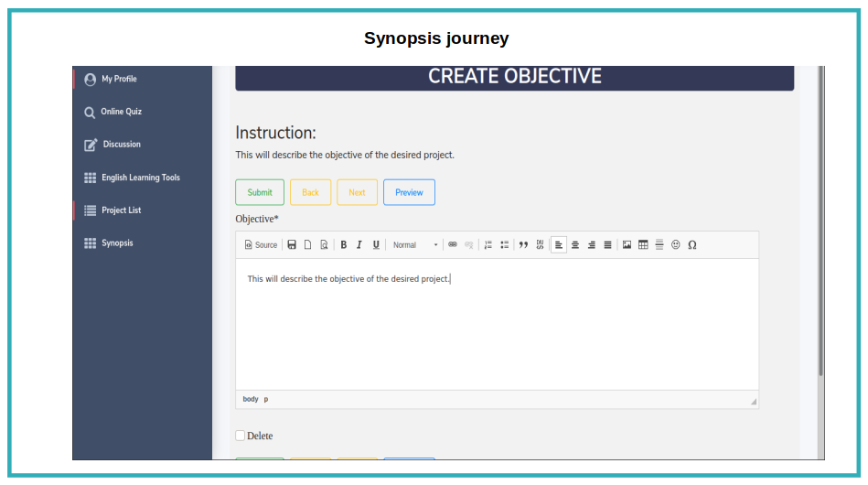This screenshot has width=868, height=485.
Task: Click the Create Div Container icon
Action: coord(540,244)
